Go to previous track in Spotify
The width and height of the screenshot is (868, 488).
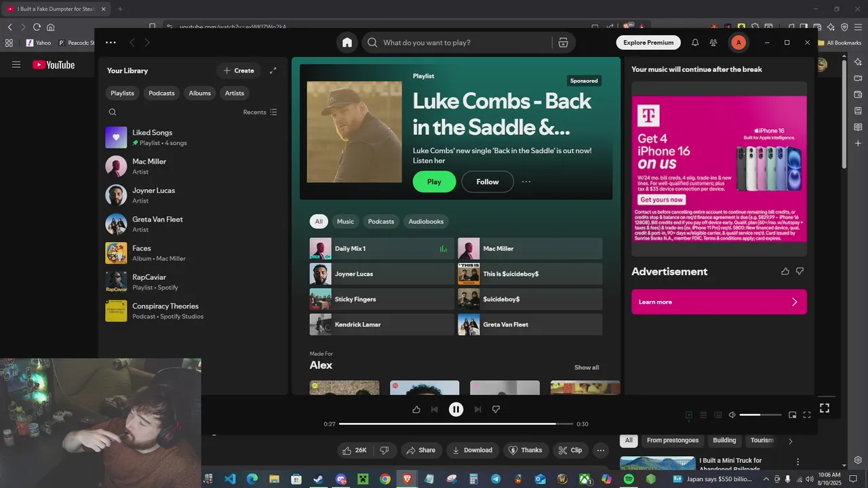[x=435, y=409]
